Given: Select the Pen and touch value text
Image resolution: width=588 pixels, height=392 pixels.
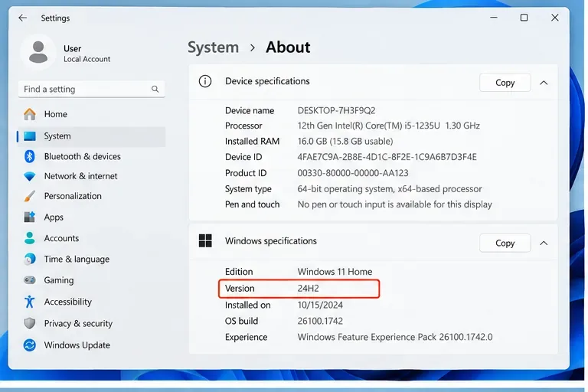Looking at the screenshot, I should (x=394, y=204).
